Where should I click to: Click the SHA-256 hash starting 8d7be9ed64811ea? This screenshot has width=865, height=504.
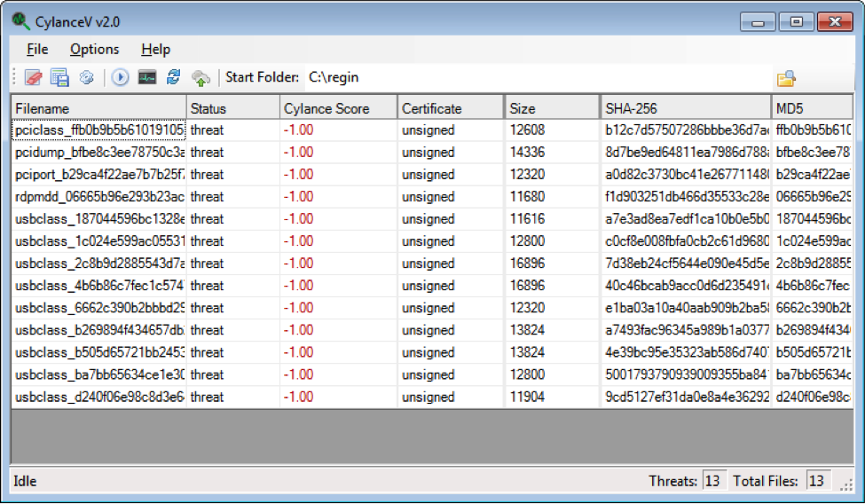[687, 153]
